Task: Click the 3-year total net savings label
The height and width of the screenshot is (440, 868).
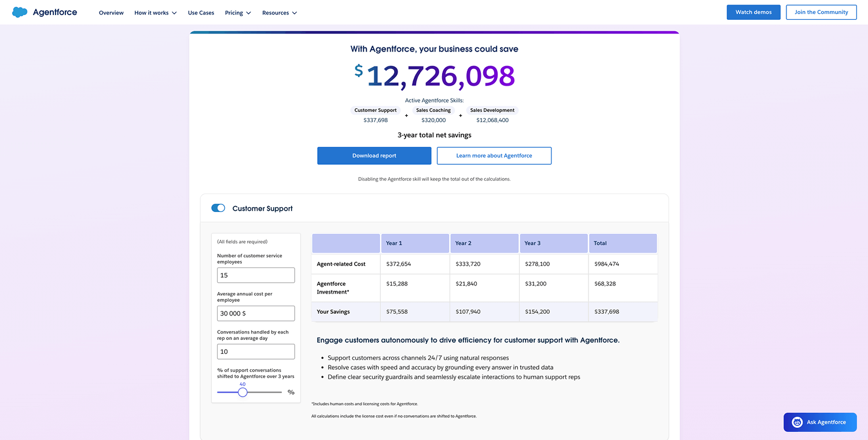Action: coord(435,135)
